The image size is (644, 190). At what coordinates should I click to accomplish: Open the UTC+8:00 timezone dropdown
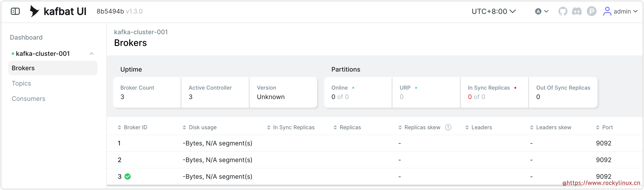coord(494,11)
